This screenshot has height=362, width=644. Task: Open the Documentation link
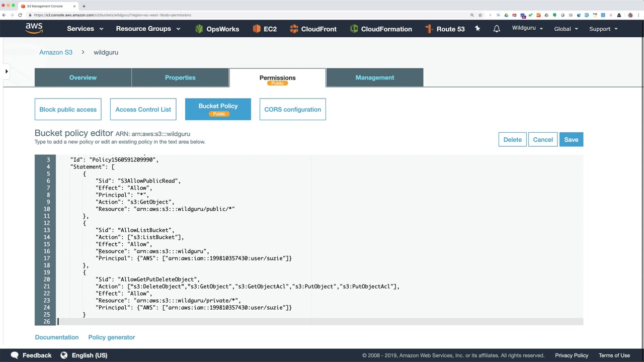point(57,337)
